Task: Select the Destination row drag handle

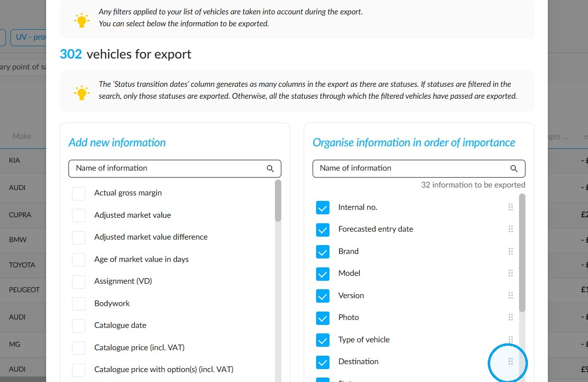Action: click(x=511, y=361)
